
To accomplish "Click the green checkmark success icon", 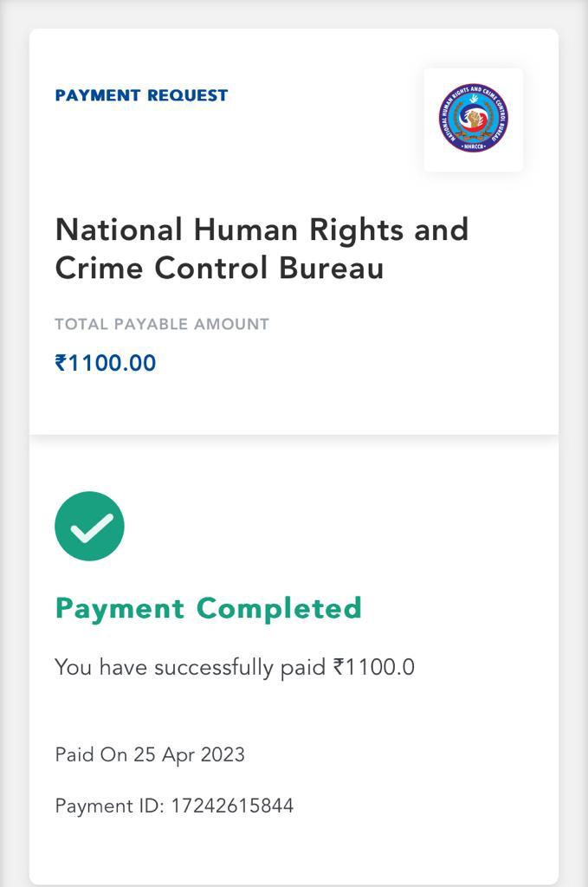I will click(89, 526).
